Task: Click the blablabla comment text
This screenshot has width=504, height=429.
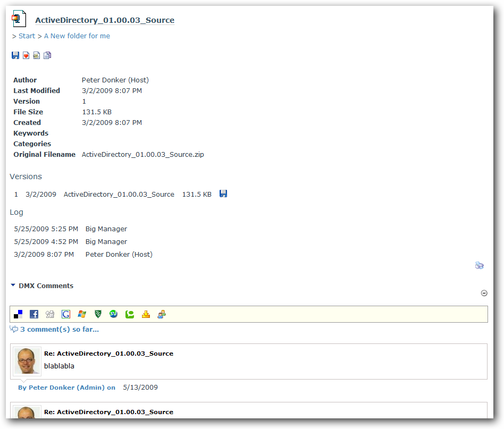Action: [x=59, y=366]
